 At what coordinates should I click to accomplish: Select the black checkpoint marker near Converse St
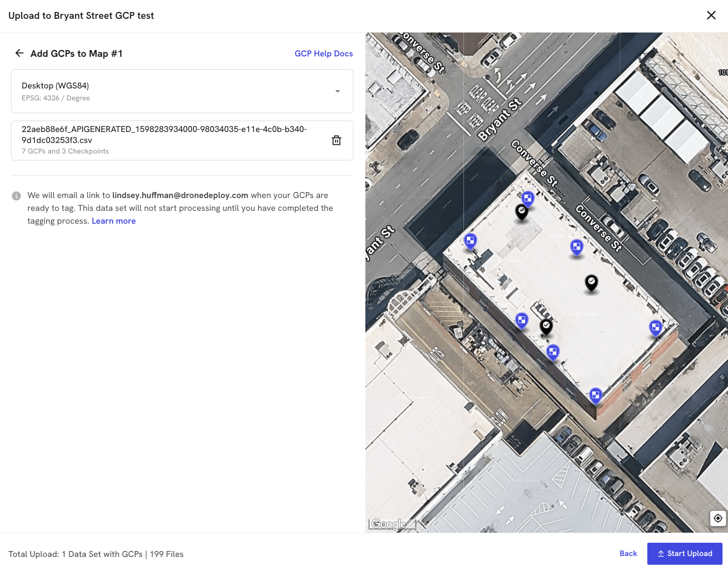522,211
